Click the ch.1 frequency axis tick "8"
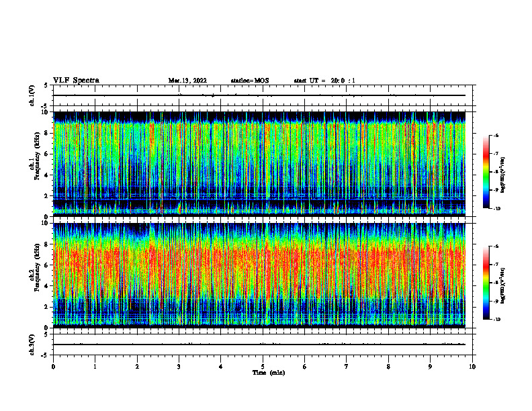Screen dimensions: 532x411 [x=47, y=133]
